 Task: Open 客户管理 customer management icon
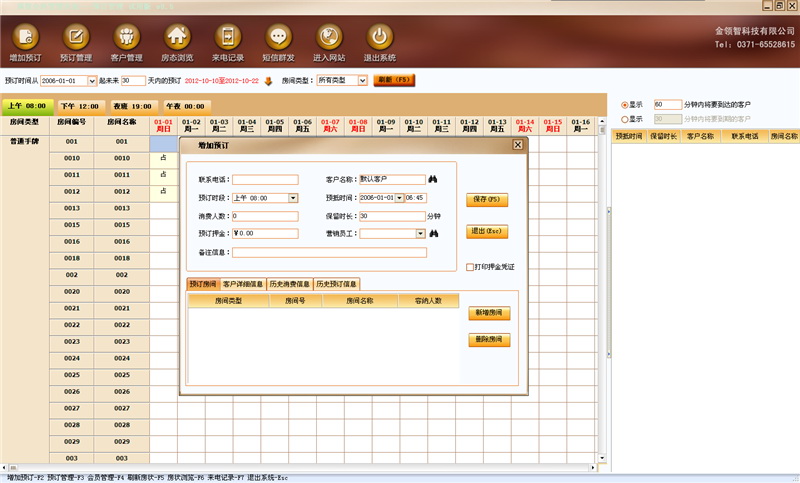tap(126, 37)
